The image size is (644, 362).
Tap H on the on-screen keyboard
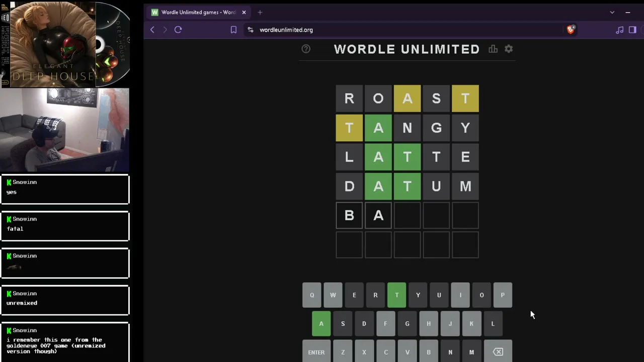429,324
